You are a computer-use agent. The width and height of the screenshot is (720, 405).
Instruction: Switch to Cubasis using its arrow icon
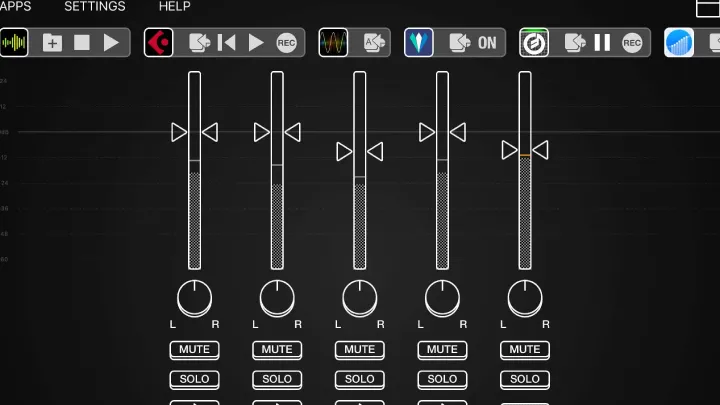point(198,43)
